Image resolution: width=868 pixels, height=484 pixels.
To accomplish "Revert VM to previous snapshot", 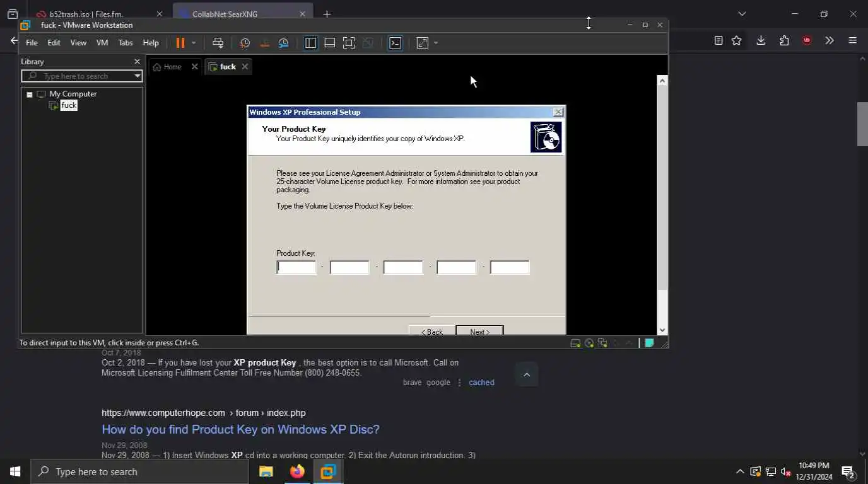I will [265, 43].
